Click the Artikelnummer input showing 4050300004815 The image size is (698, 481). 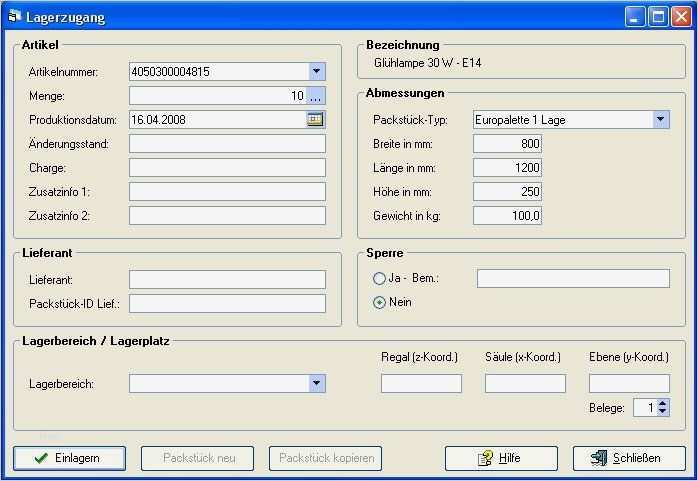tap(219, 71)
